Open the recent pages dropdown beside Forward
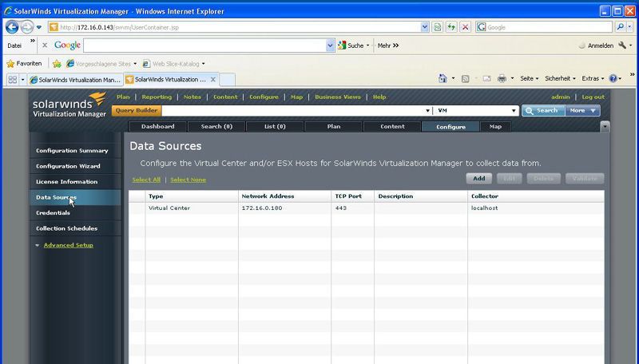The image size is (639, 364). click(x=38, y=27)
